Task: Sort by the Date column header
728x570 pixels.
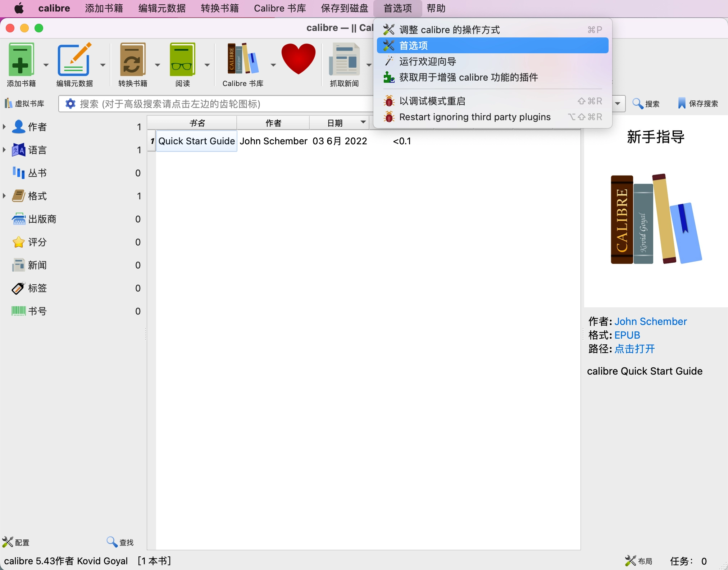Action: 339,123
